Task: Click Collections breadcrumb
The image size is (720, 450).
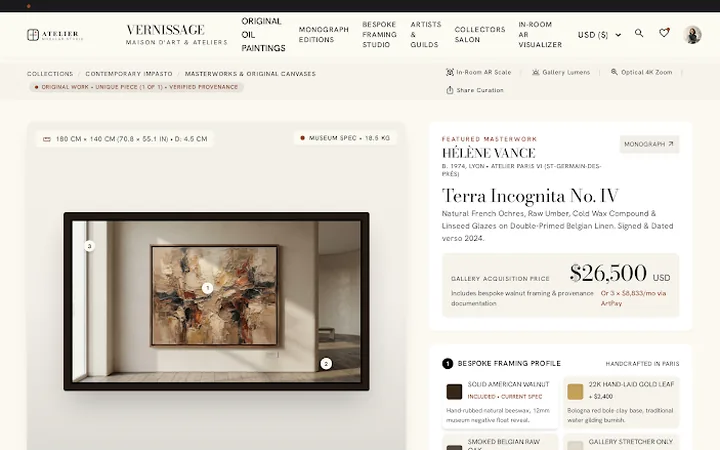Action: [50, 73]
